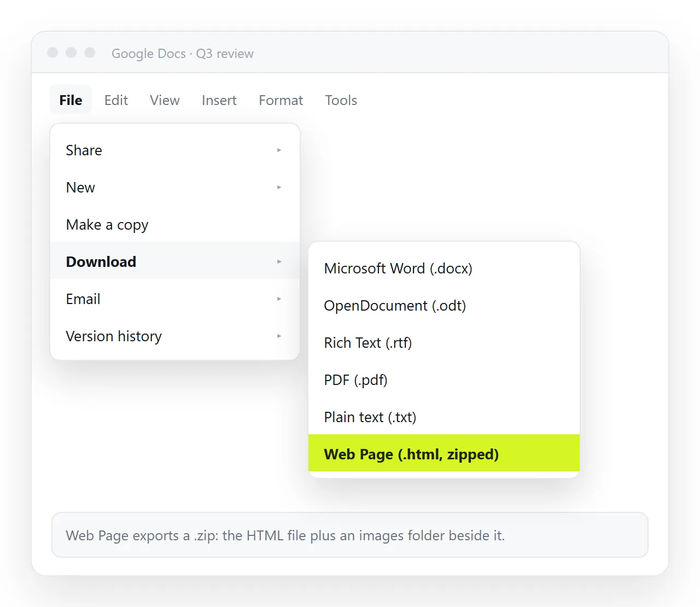Download as OpenDocument (.odt)
Screen dimensions: 700x607
coord(444,305)
